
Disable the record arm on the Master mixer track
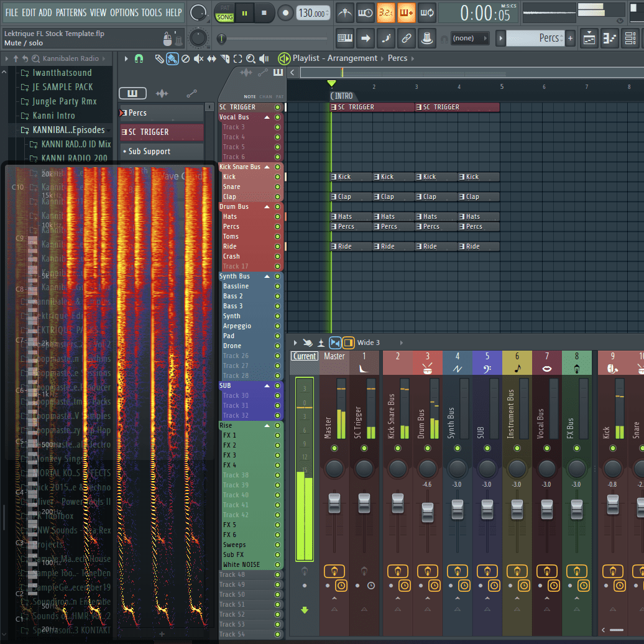pyautogui.click(x=334, y=571)
